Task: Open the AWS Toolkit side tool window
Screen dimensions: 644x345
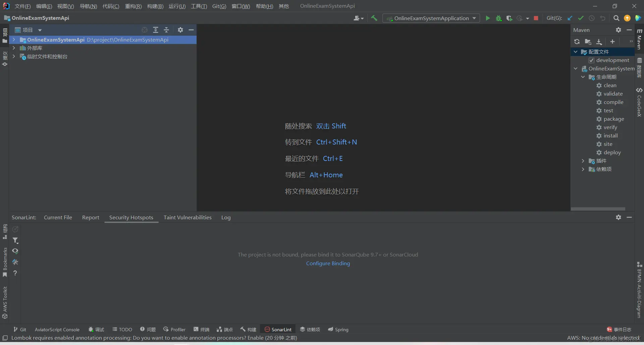Action: click(x=5, y=302)
